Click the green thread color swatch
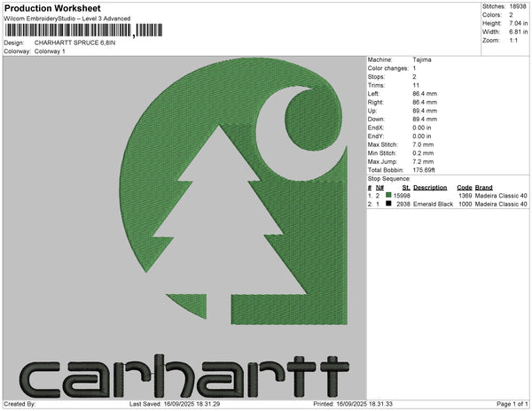This screenshot has width=532, height=411. pos(388,195)
